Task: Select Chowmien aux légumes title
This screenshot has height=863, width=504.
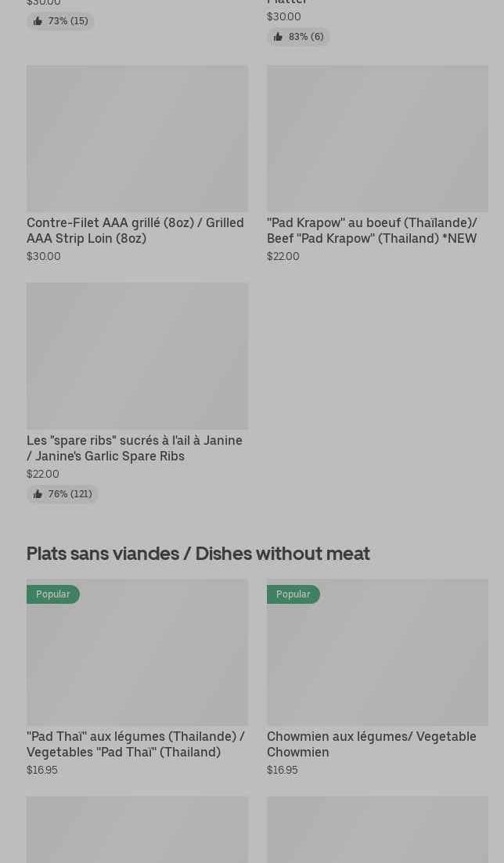Action: tap(371, 744)
